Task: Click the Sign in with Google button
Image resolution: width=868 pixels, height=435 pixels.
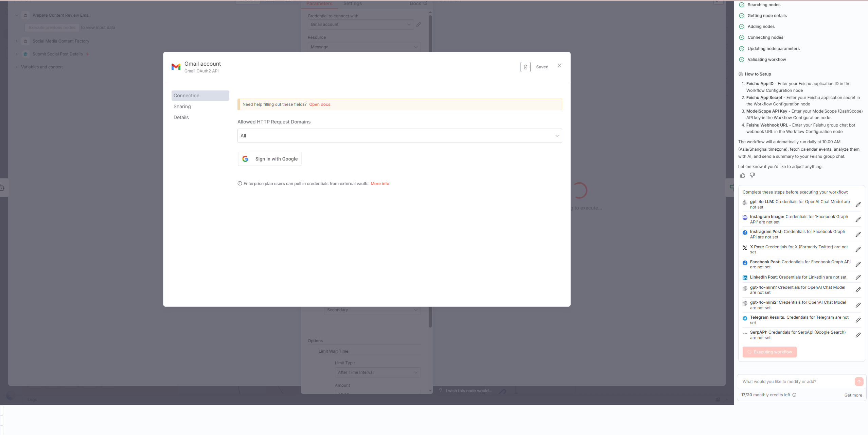Action: [270, 159]
